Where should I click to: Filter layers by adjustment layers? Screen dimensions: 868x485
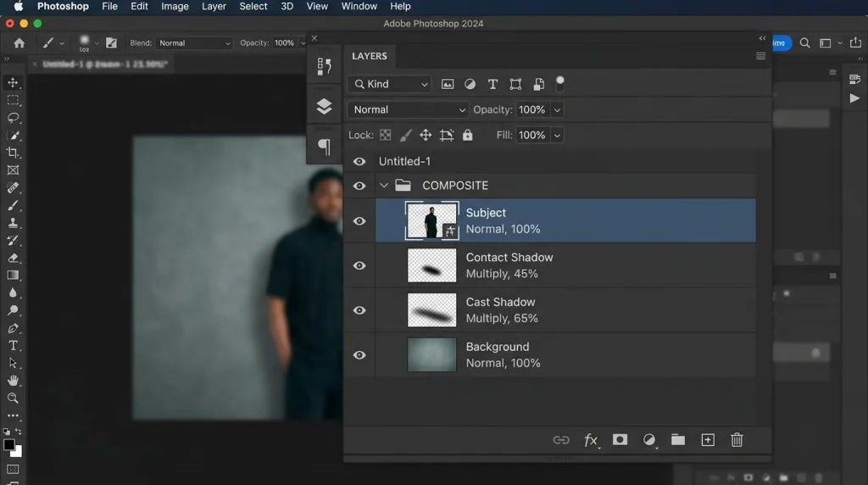470,84
